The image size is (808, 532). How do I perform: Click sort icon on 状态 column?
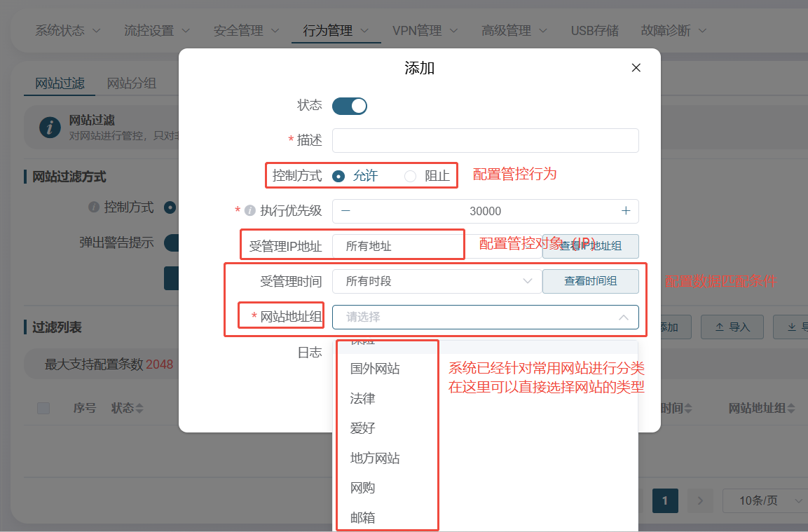click(139, 409)
